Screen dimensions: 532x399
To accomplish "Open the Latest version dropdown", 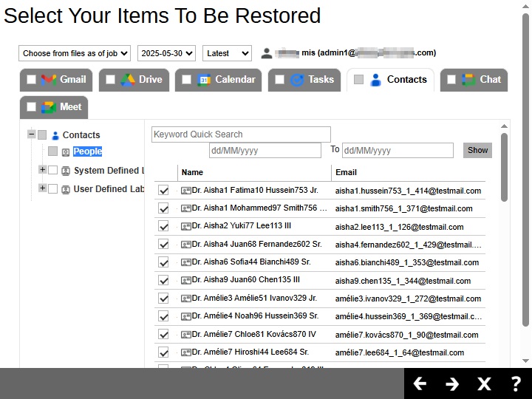I will tap(227, 53).
